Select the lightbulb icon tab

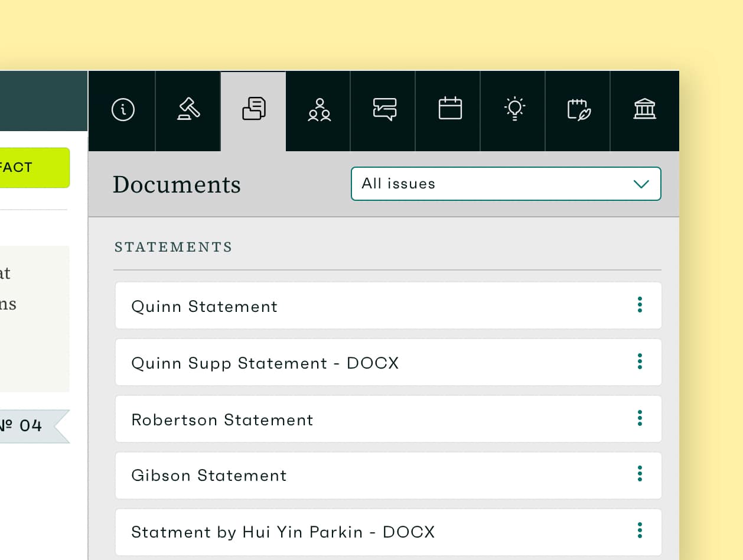pos(514,110)
